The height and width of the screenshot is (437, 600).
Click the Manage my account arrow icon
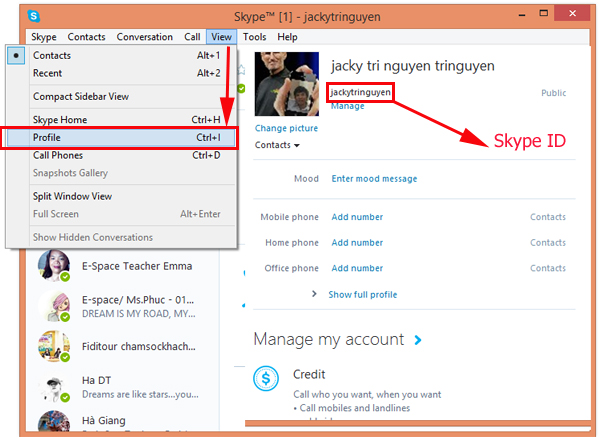pyautogui.click(x=417, y=340)
